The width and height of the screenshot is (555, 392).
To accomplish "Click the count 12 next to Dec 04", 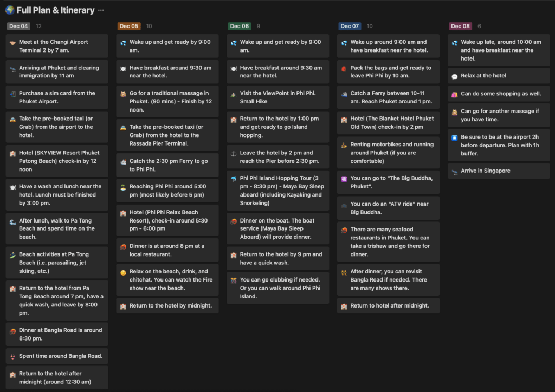I will tap(38, 26).
